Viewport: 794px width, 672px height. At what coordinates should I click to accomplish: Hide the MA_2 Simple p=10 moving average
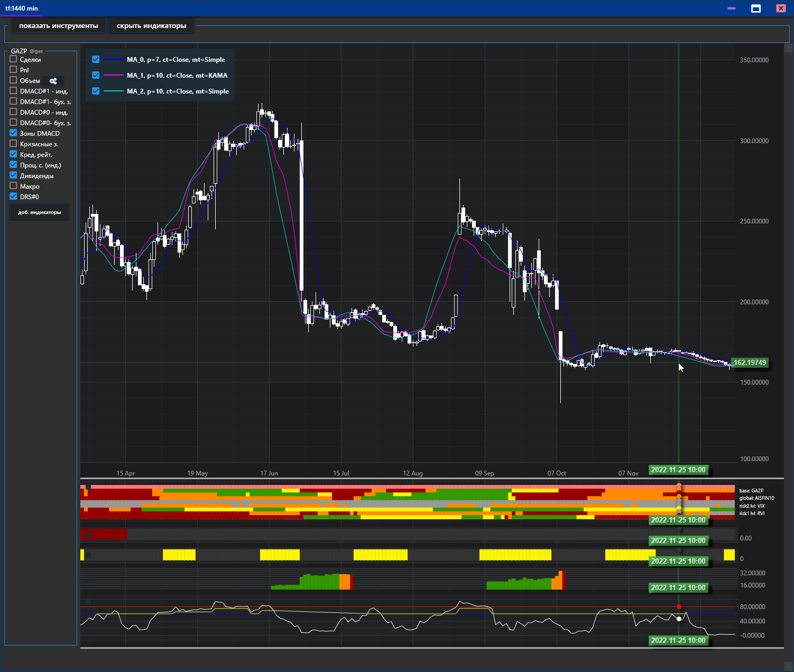pos(96,91)
